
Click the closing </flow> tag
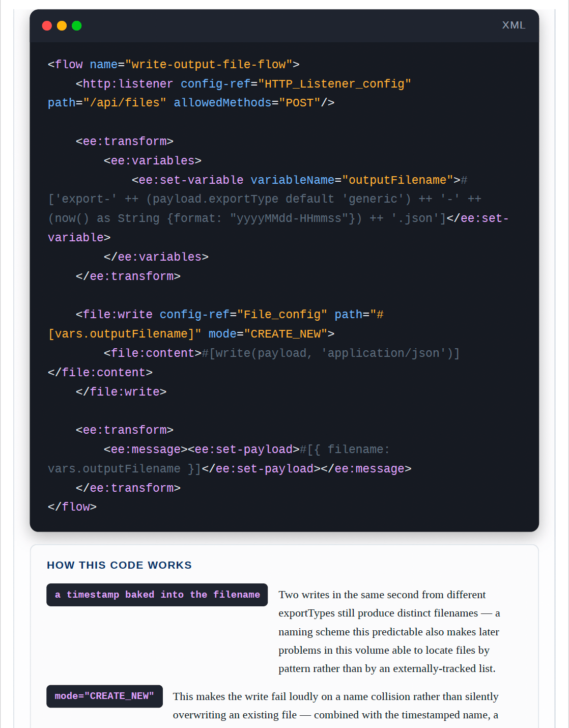pyautogui.click(x=72, y=507)
